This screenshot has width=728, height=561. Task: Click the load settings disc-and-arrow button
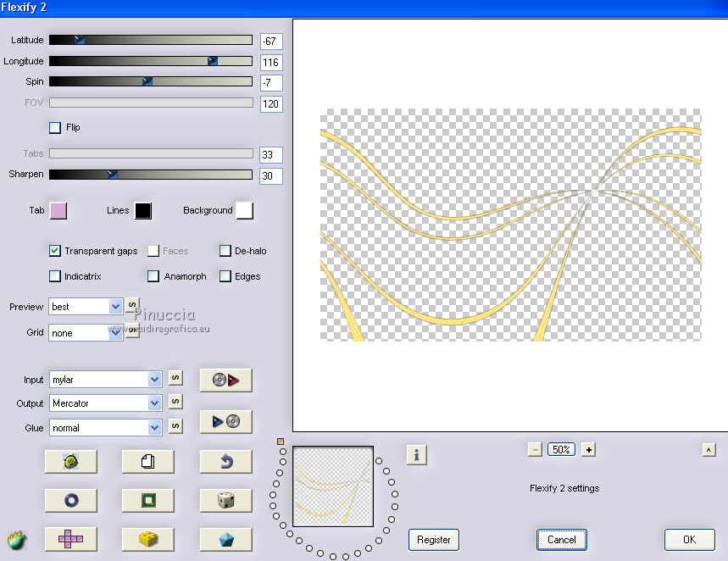[x=225, y=380]
